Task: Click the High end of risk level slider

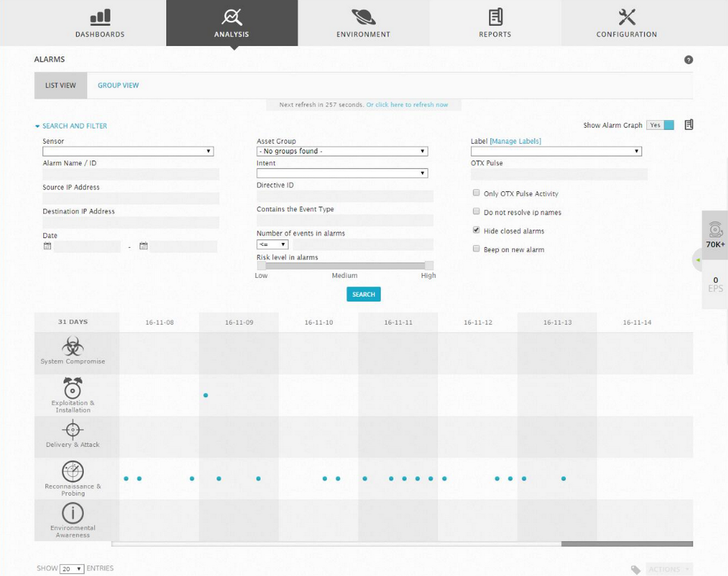Action: click(x=429, y=266)
